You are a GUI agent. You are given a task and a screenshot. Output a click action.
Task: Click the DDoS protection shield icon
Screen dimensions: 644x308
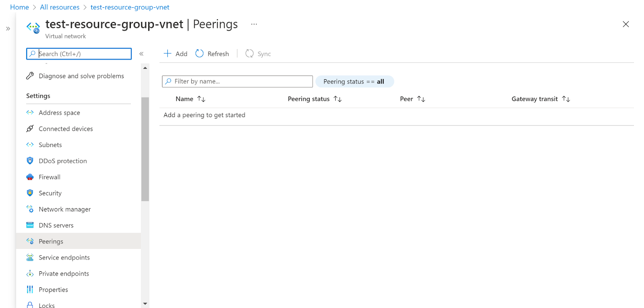[x=30, y=161]
